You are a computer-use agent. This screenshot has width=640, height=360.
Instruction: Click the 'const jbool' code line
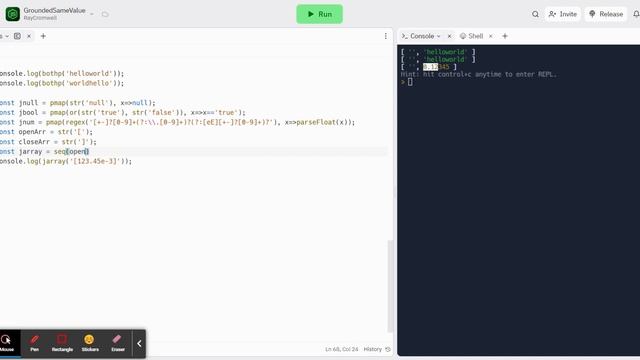(122, 113)
